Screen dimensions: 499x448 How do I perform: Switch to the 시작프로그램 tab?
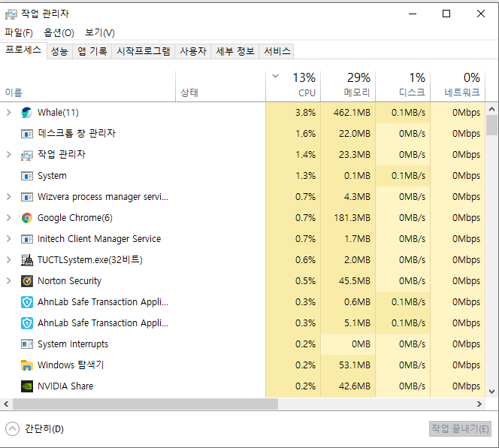tap(144, 51)
